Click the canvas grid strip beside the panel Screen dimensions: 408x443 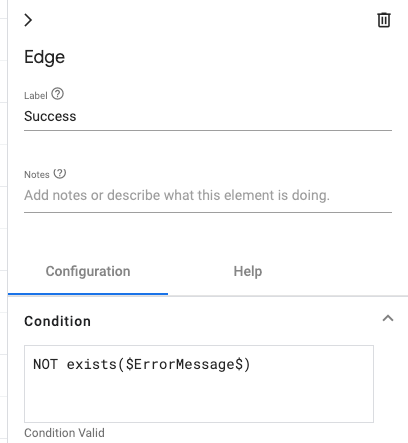(4, 221)
